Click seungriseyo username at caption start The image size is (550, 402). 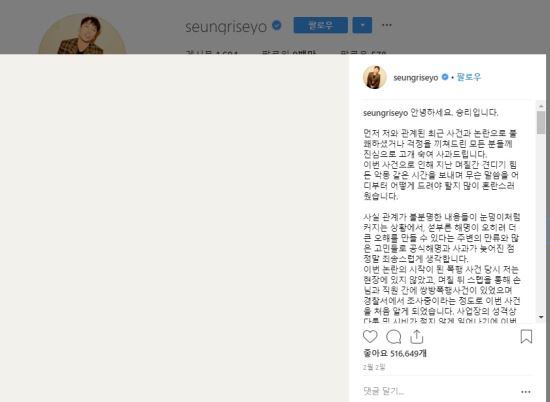(385, 113)
